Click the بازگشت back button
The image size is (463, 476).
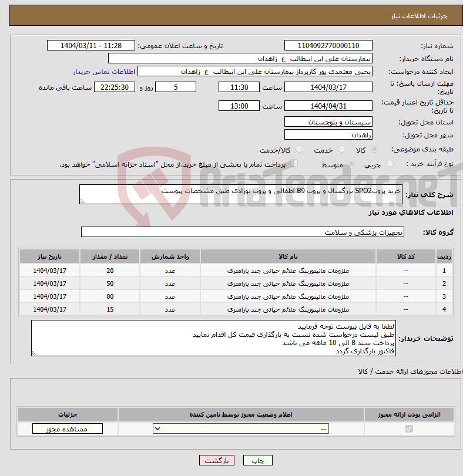click(217, 460)
